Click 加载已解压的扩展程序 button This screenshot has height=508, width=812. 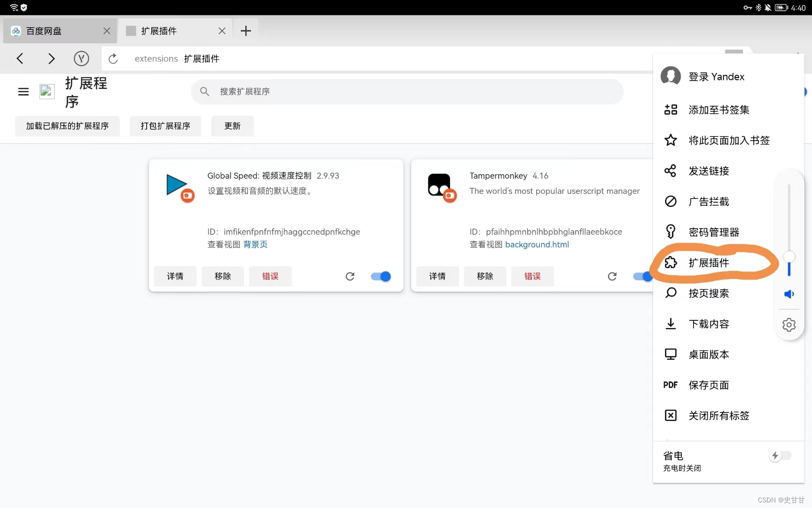coord(67,126)
